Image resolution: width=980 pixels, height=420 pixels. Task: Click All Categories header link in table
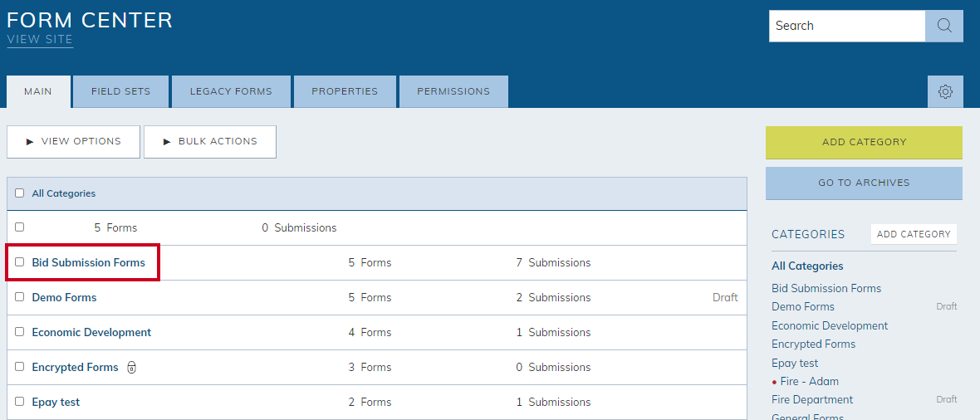(64, 193)
